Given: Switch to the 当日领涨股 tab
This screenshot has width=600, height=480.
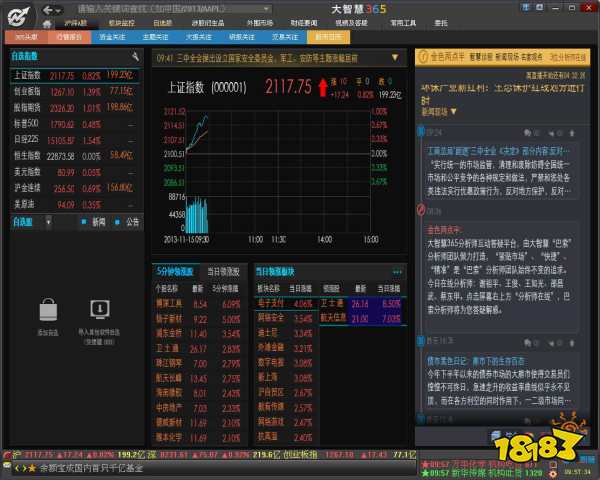Looking at the screenshot, I should click(222, 271).
